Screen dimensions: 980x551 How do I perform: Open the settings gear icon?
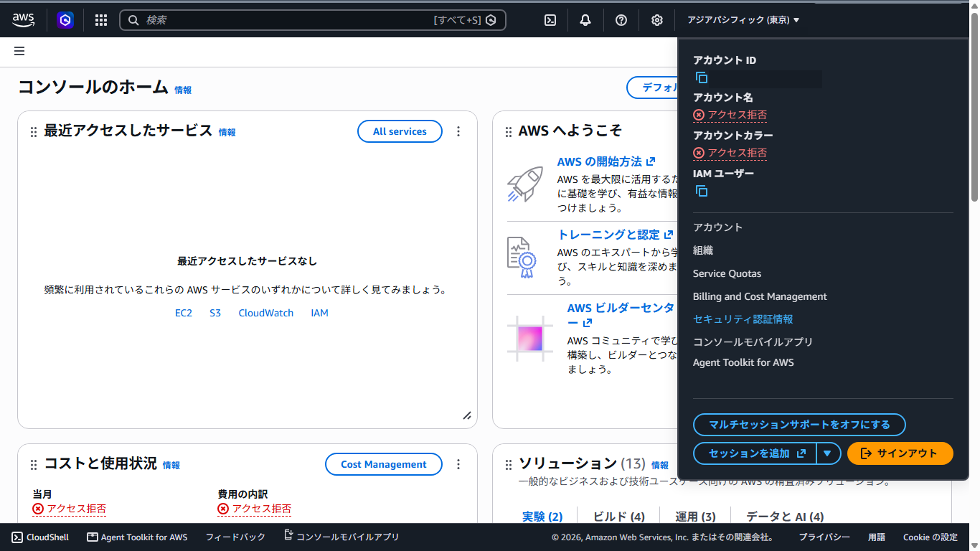point(657,20)
